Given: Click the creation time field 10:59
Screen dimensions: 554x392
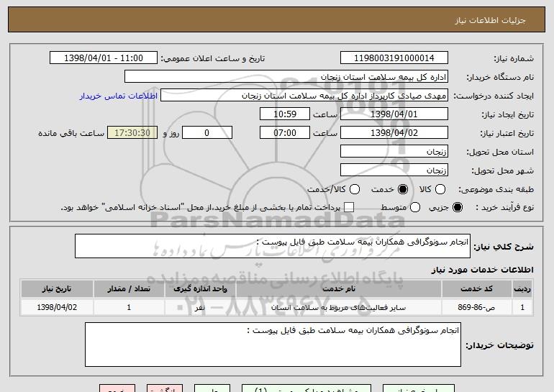Looking at the screenshot, I should [x=285, y=114].
